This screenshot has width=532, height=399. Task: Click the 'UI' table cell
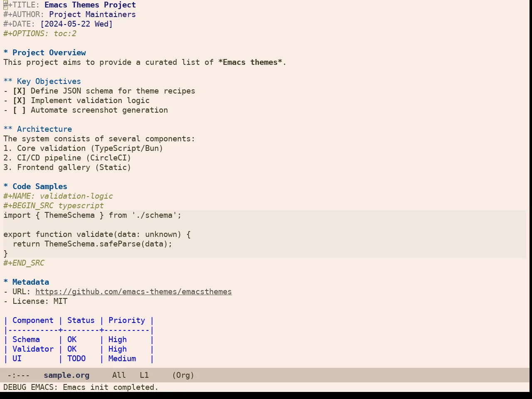(x=17, y=359)
